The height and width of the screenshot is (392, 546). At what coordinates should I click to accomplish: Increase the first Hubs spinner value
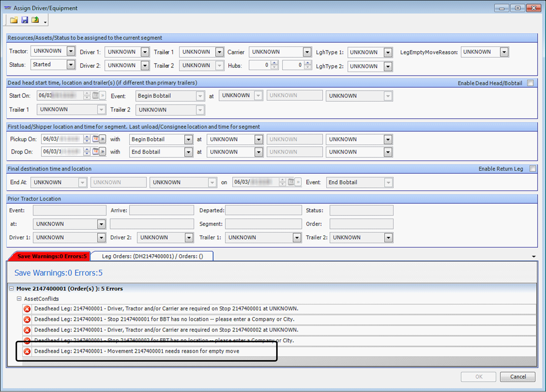(x=274, y=63)
